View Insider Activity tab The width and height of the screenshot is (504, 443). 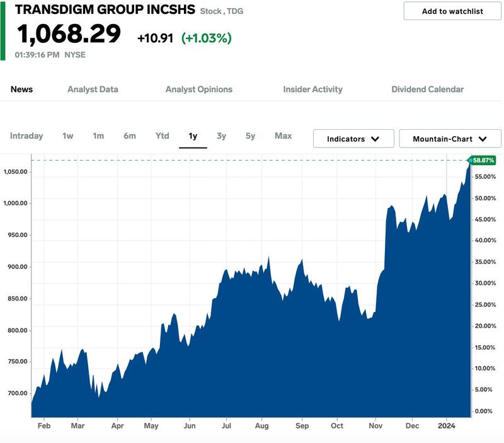[x=312, y=89]
